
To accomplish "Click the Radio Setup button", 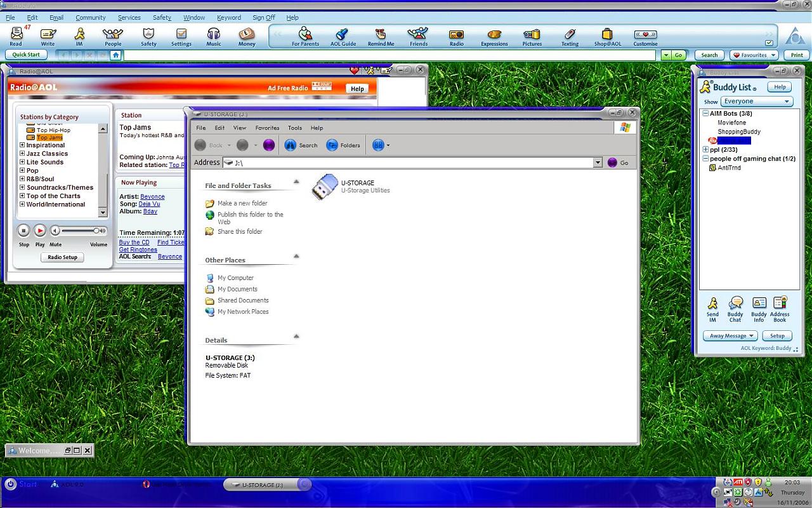I will (63, 257).
